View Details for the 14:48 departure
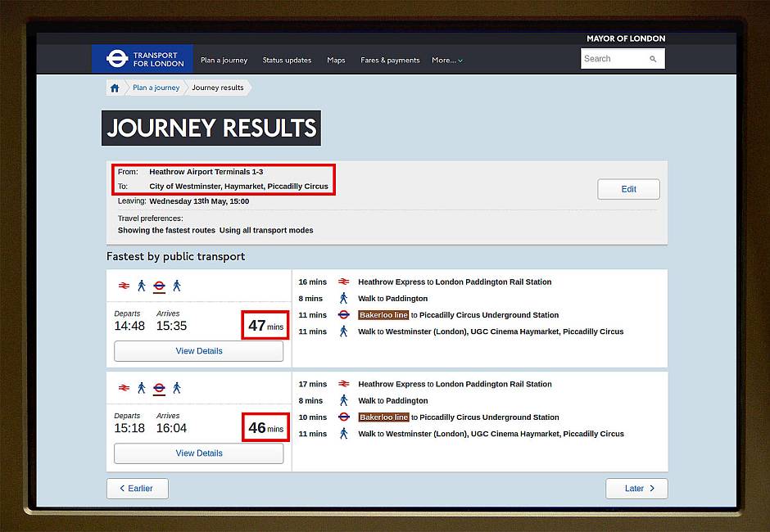 (x=198, y=351)
